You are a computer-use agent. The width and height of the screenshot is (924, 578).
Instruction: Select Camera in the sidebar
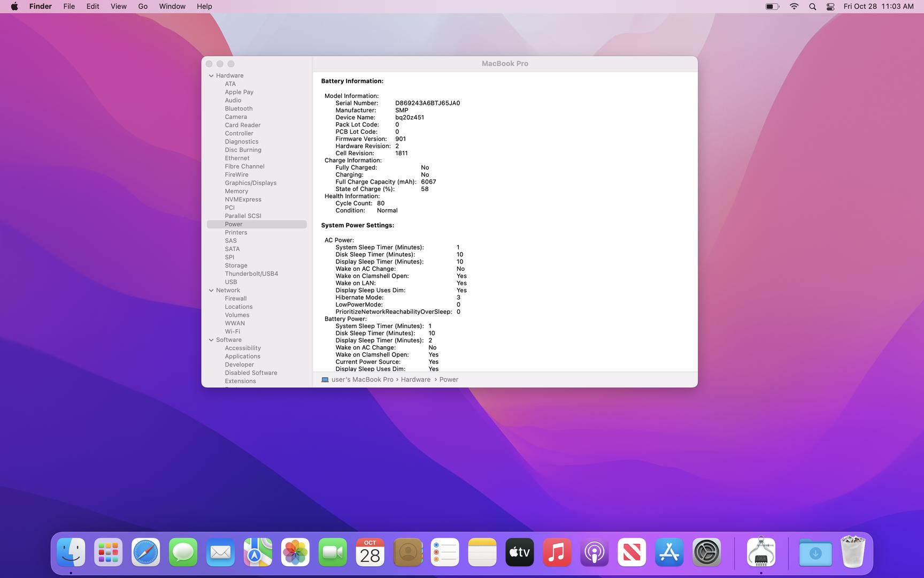236,117
